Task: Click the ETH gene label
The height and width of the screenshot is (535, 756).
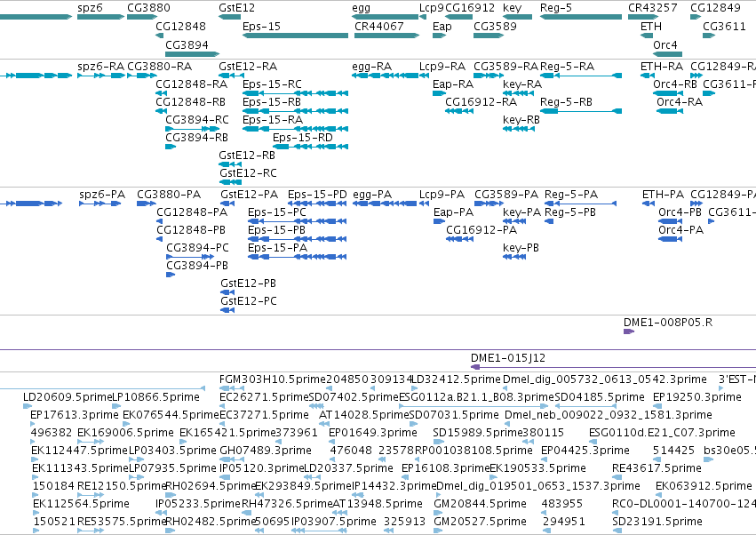Action: click(651, 26)
